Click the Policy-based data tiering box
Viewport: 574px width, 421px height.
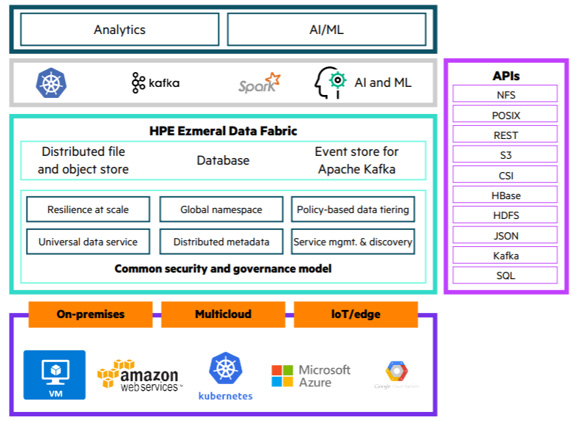pyautogui.click(x=353, y=209)
